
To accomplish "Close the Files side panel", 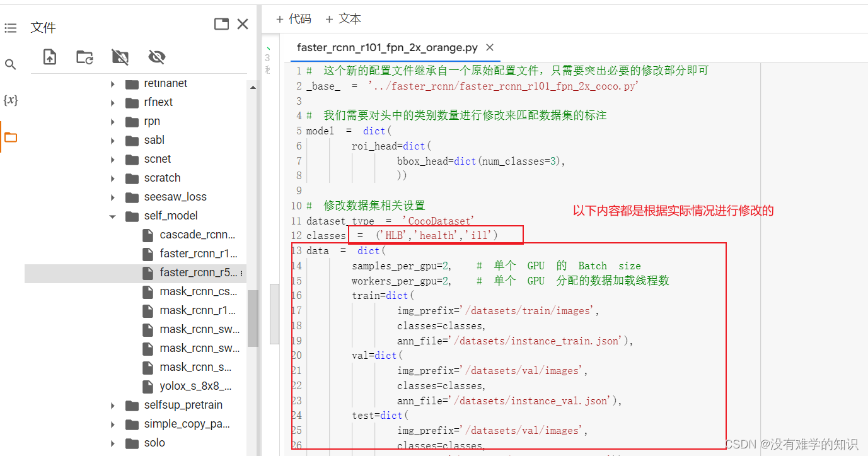I will [x=243, y=24].
